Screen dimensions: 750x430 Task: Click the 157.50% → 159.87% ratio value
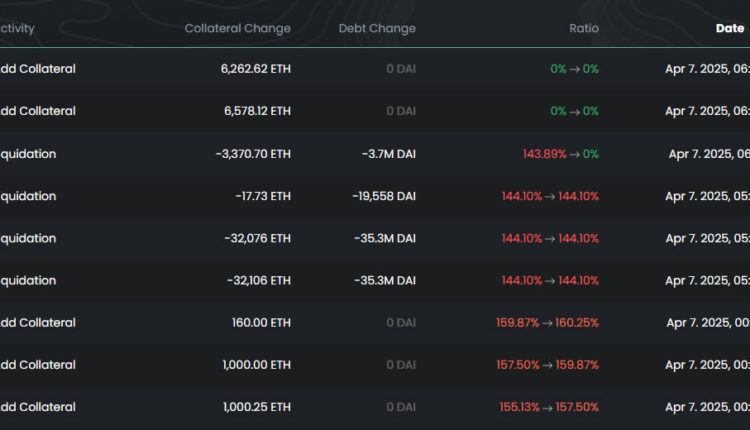click(x=547, y=365)
